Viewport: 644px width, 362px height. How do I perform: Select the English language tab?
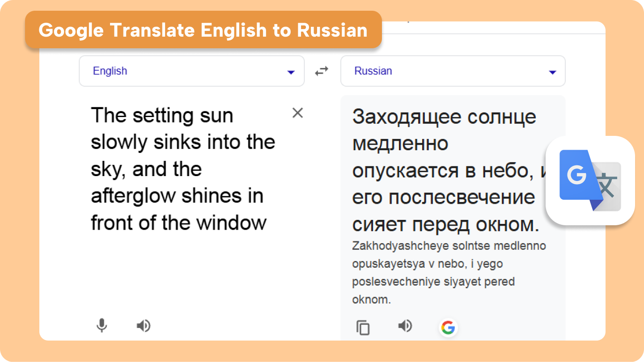(x=110, y=71)
